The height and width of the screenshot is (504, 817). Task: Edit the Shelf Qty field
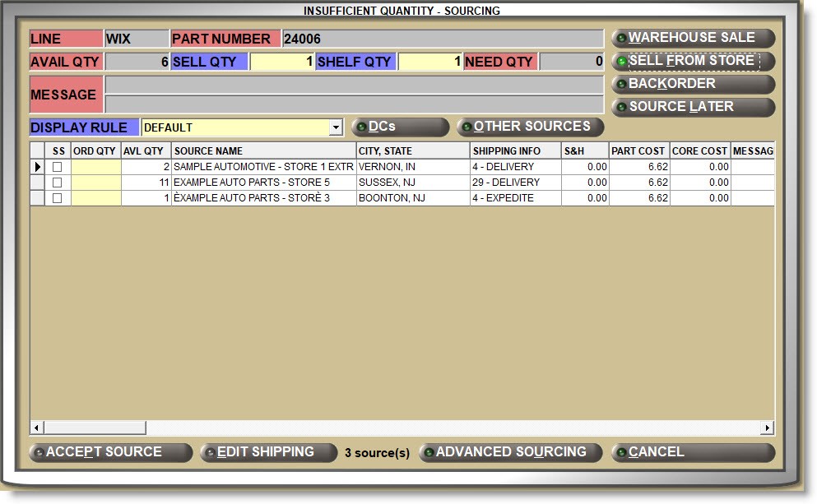(429, 62)
